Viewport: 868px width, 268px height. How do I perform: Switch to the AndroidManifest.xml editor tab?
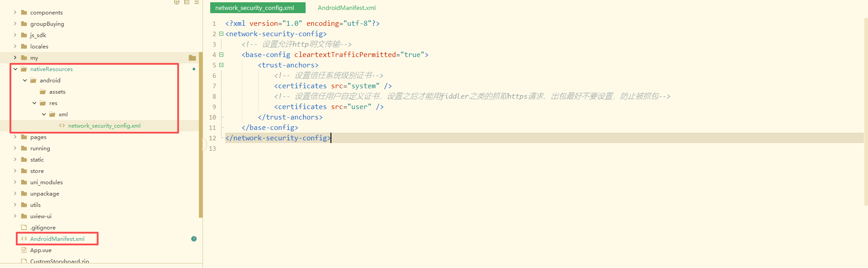(346, 8)
